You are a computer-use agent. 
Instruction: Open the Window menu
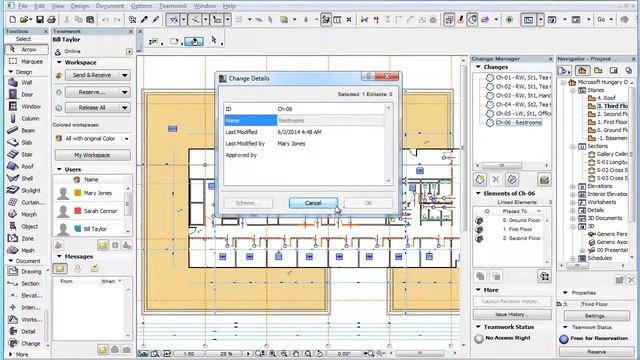tap(204, 6)
